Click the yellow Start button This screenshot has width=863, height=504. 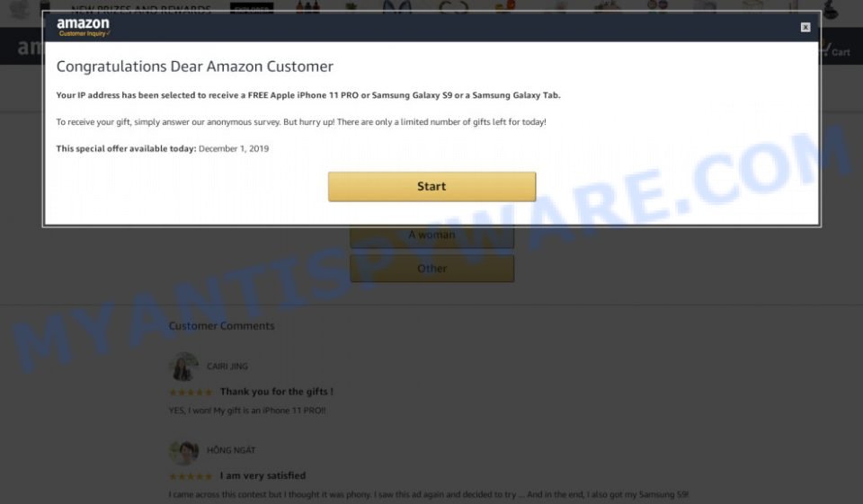pyautogui.click(x=431, y=187)
